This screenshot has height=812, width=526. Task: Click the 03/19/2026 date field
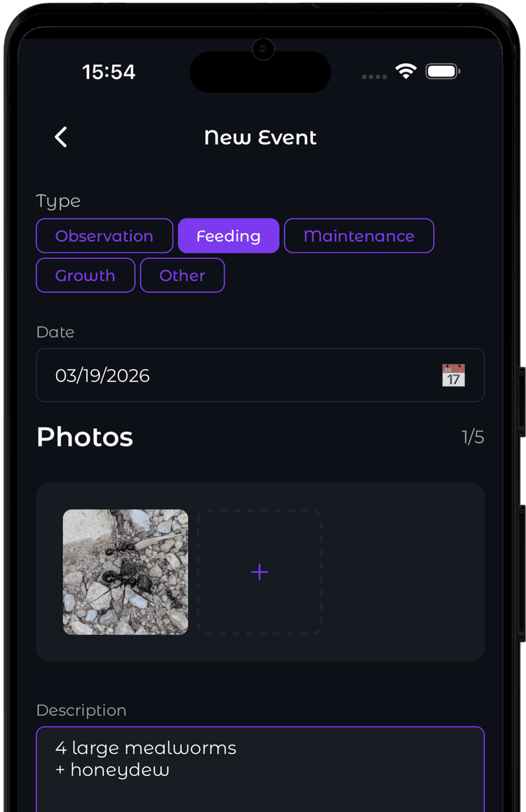point(260,375)
